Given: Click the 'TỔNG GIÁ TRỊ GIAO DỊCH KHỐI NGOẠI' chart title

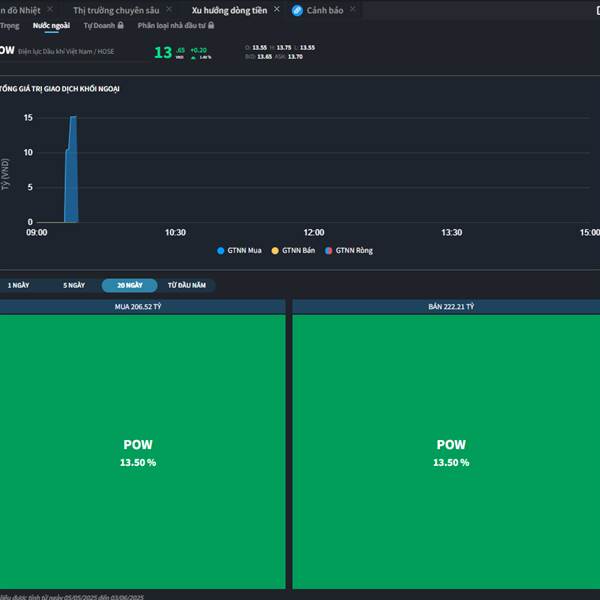Looking at the screenshot, I should (60, 89).
